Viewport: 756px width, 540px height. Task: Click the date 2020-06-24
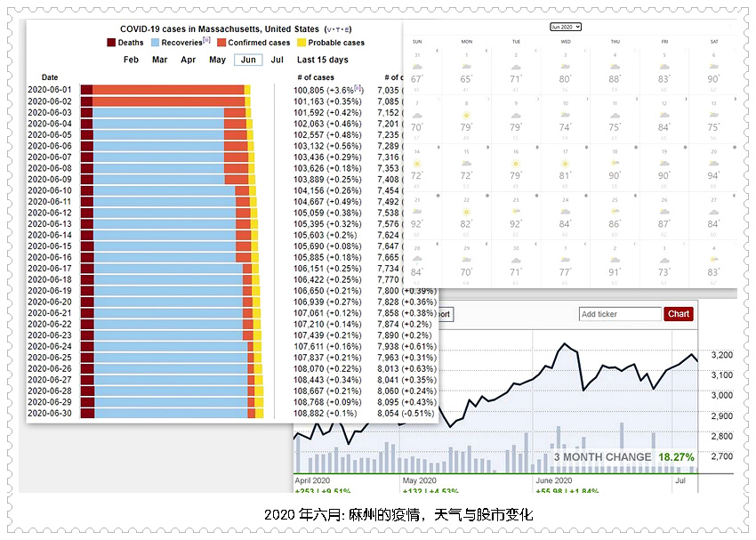[x=50, y=346]
